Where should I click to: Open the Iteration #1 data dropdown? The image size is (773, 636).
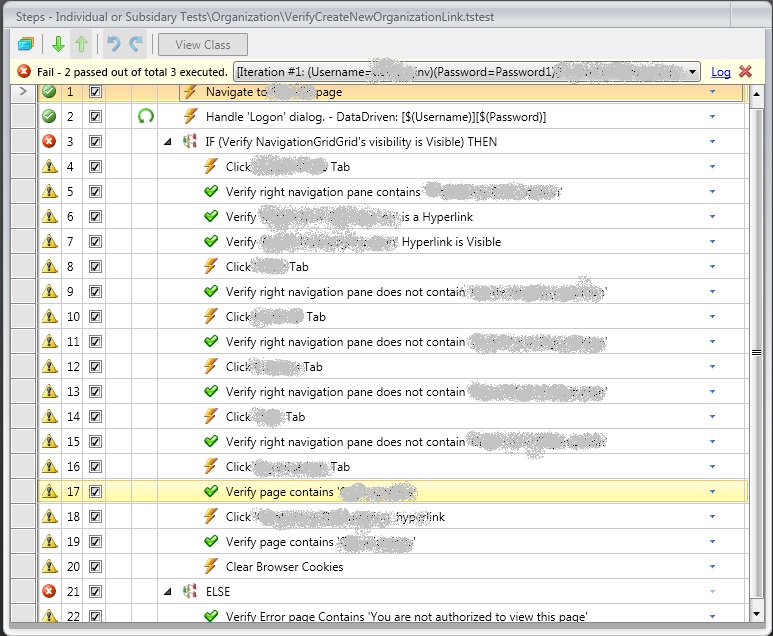click(x=692, y=72)
